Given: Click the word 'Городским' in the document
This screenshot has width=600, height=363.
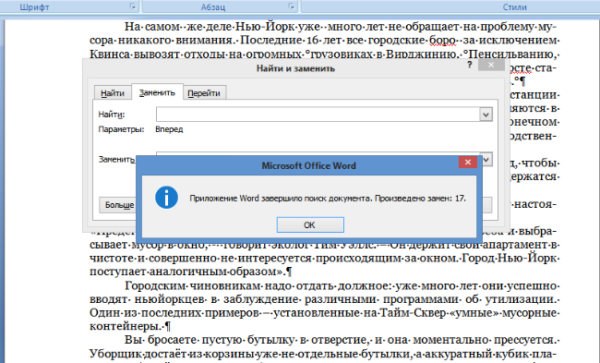Looking at the screenshot, I should pyautogui.click(x=155, y=286).
